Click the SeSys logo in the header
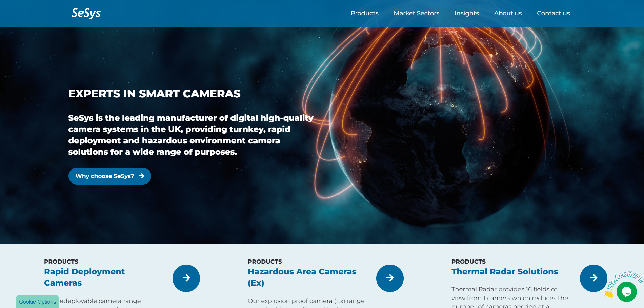This screenshot has height=308, width=644. click(x=86, y=13)
